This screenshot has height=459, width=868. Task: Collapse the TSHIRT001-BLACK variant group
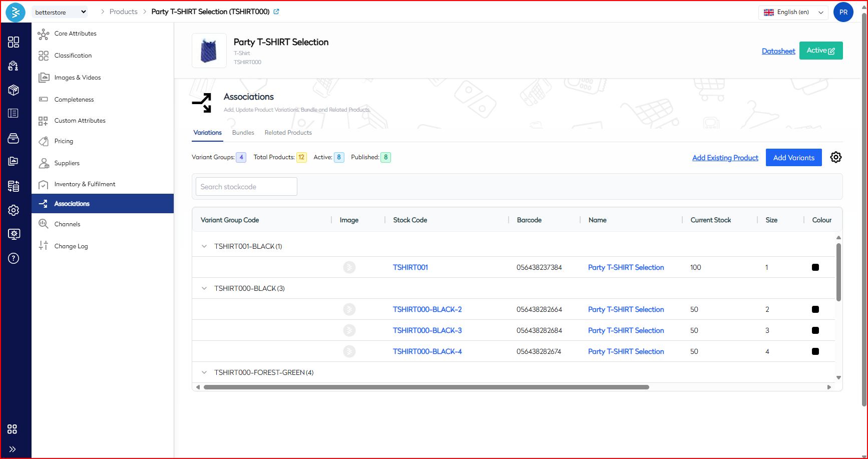pyautogui.click(x=204, y=246)
